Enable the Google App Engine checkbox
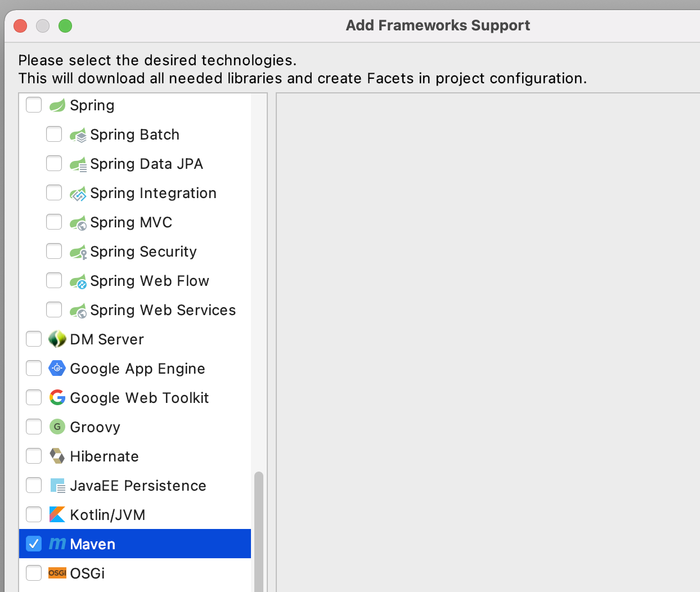The image size is (700, 592). point(34,368)
